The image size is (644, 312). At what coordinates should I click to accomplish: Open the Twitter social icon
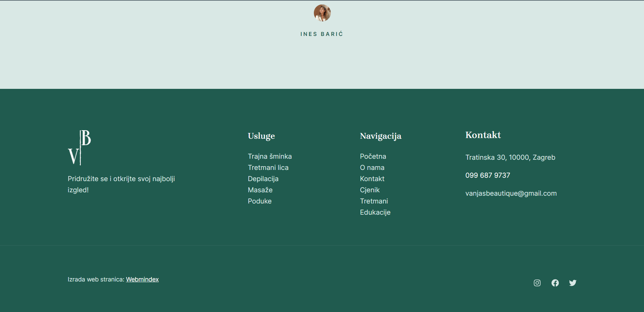click(573, 283)
